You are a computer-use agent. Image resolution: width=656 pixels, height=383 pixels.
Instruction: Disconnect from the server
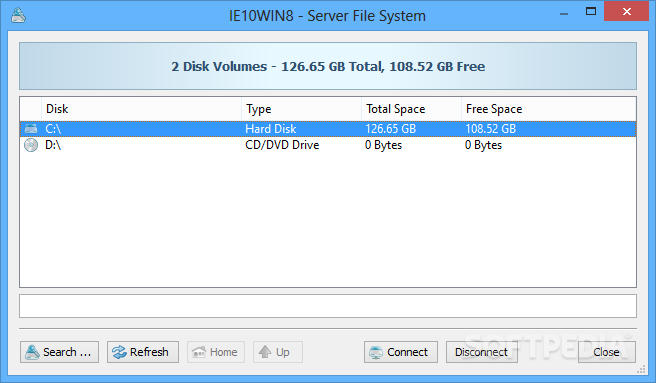(482, 352)
